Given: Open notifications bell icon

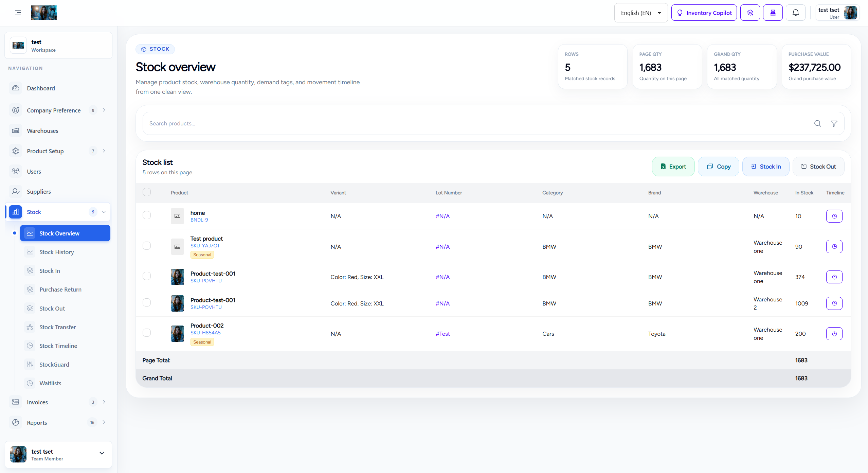Looking at the screenshot, I should pyautogui.click(x=795, y=13).
